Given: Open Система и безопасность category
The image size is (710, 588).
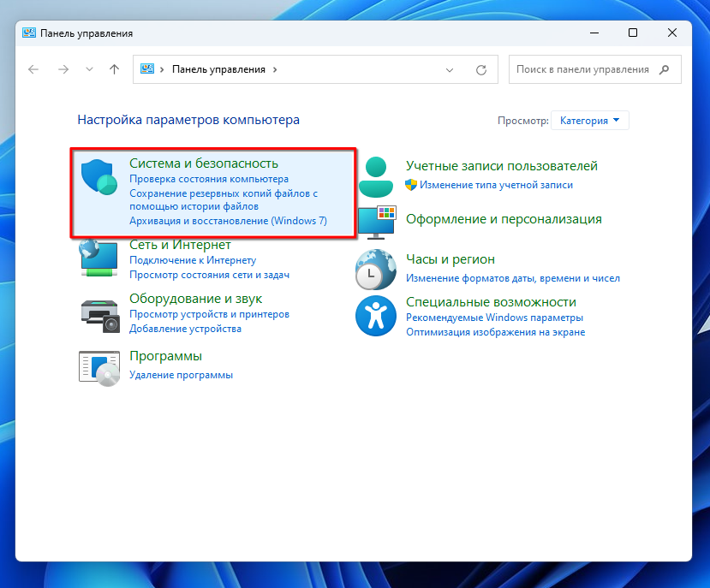Looking at the screenshot, I should [x=204, y=163].
